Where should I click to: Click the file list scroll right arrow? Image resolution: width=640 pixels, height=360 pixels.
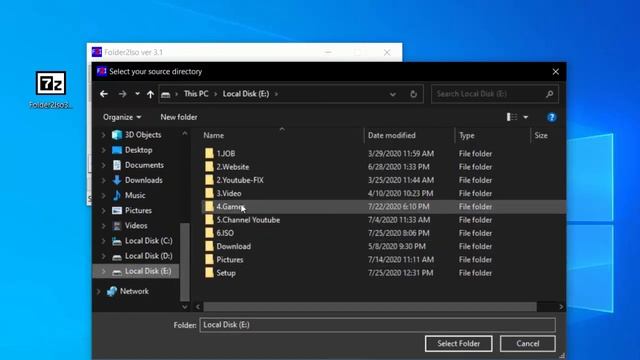click(561, 307)
